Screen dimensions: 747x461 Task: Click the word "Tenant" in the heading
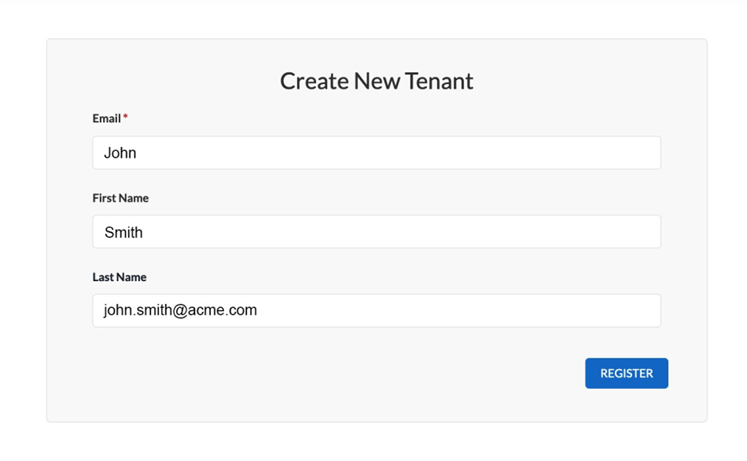437,81
